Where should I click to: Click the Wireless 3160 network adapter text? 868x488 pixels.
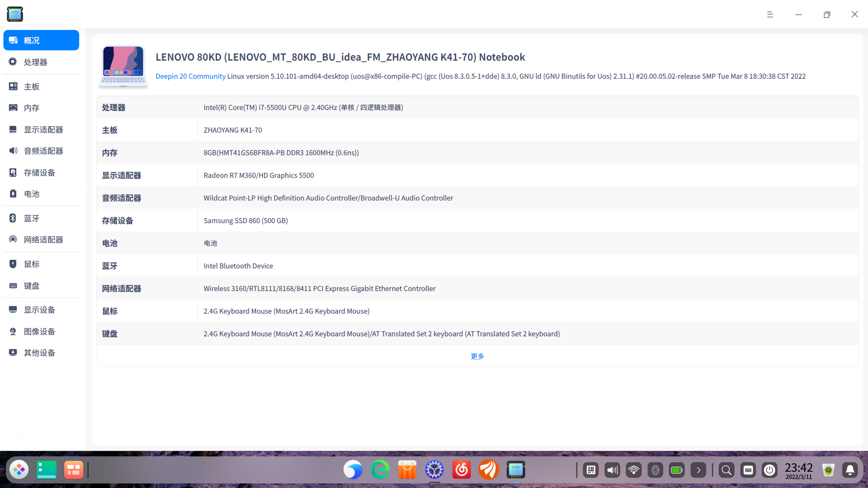tap(320, 288)
